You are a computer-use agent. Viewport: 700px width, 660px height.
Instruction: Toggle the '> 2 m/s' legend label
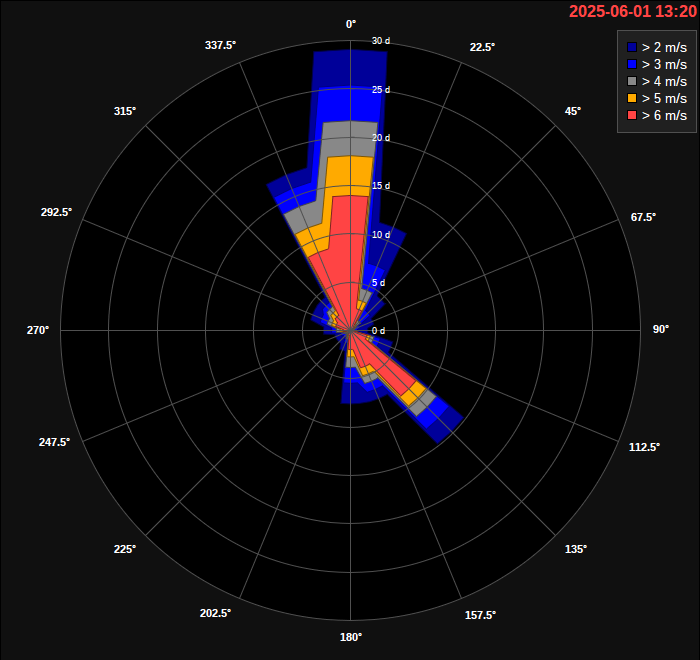(664, 47)
